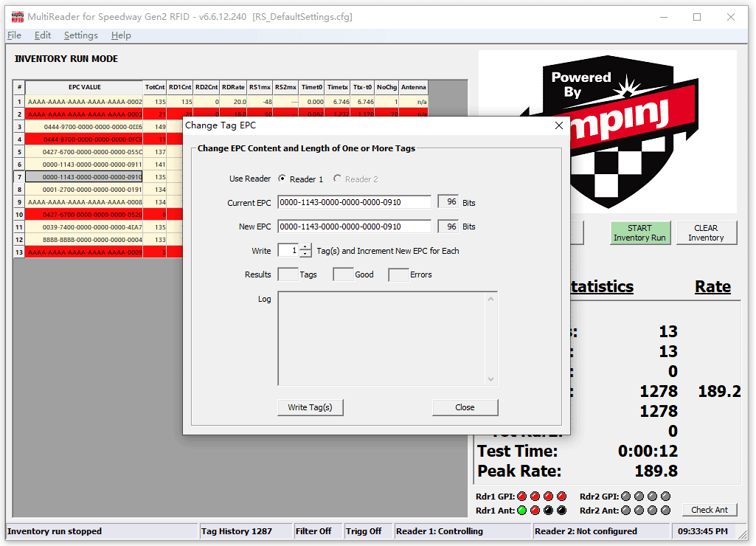The height and width of the screenshot is (546, 756).
Task: Click the Current EPC text field
Action: coord(354,202)
